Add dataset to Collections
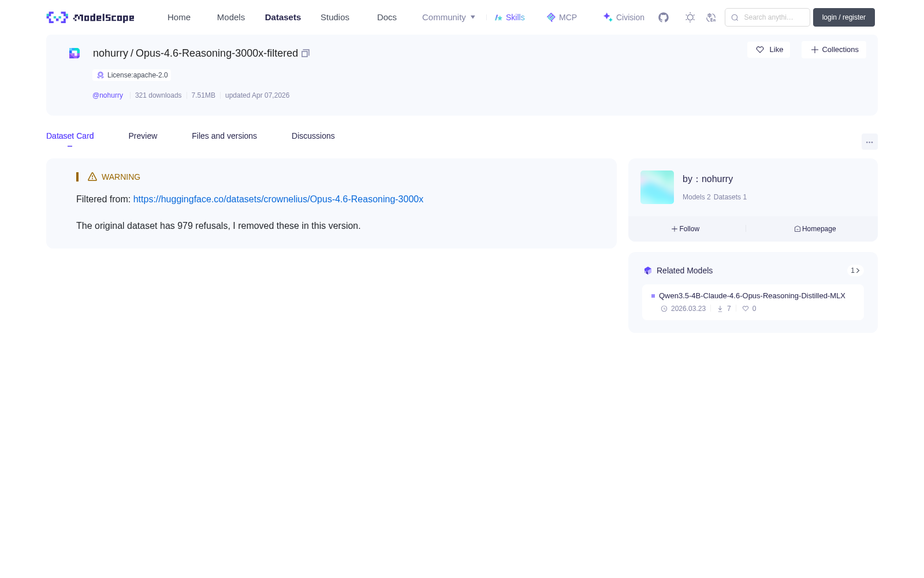Screen dimensions: 924x578 coord(834,50)
